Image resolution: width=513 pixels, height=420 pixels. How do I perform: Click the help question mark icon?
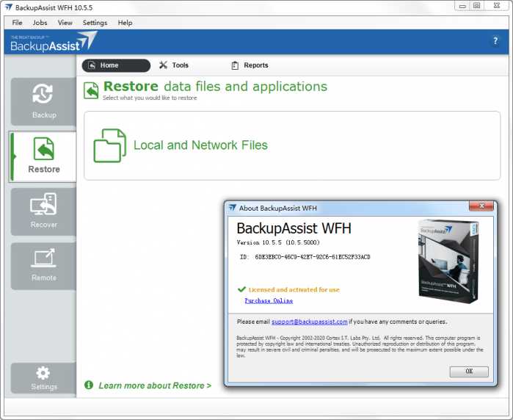(495, 41)
